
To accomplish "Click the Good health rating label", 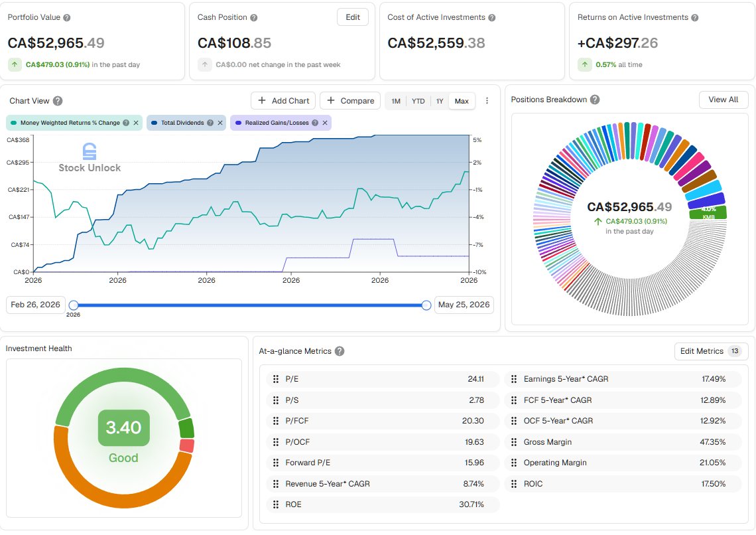I will tap(123, 458).
